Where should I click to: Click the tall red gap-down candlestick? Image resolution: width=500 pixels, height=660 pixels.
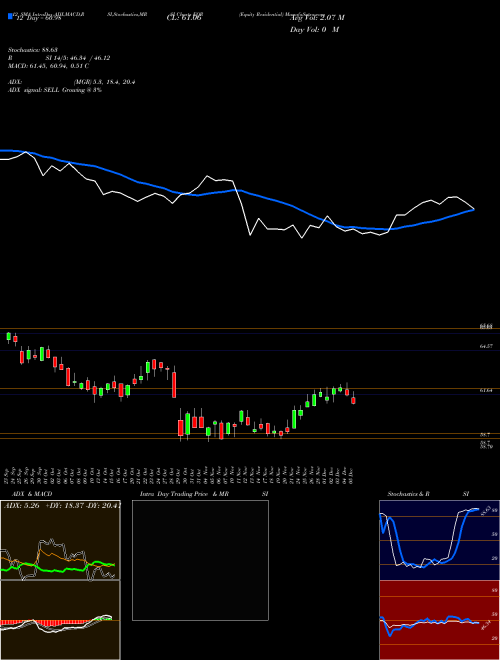(174, 383)
